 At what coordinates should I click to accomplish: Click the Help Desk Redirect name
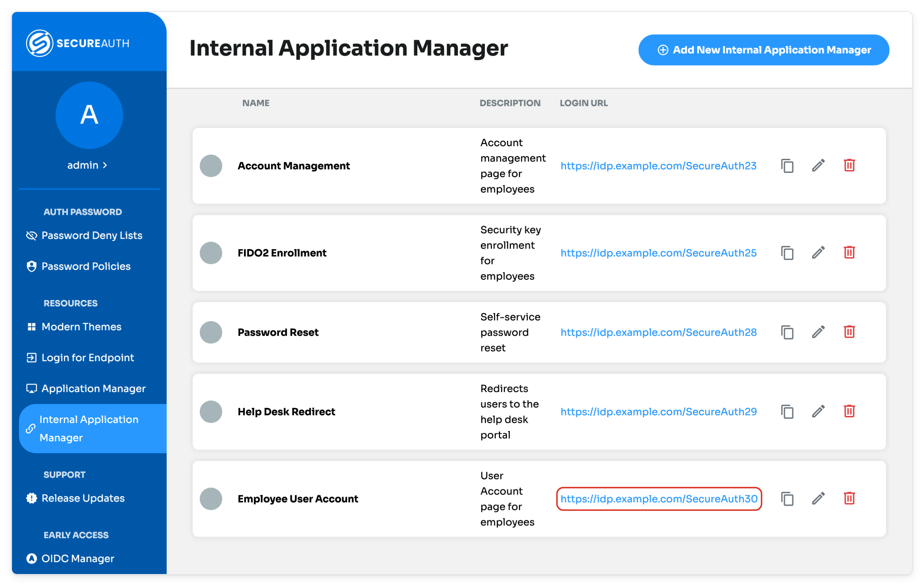[x=286, y=412]
